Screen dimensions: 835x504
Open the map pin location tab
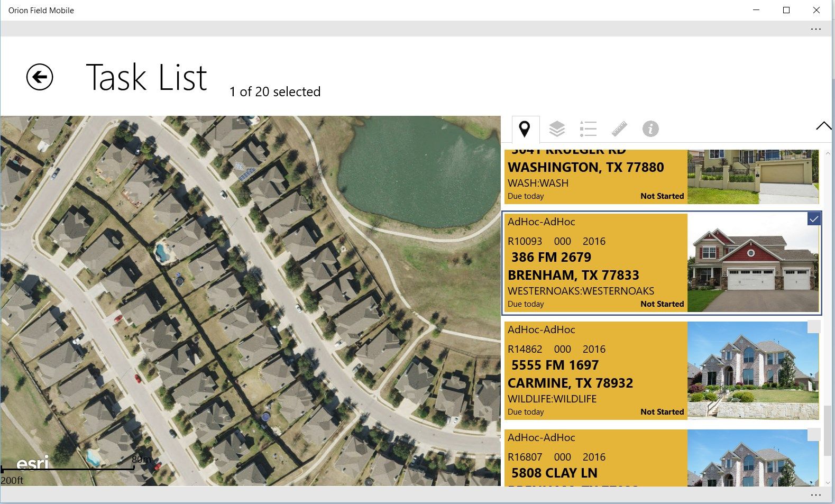coord(525,129)
